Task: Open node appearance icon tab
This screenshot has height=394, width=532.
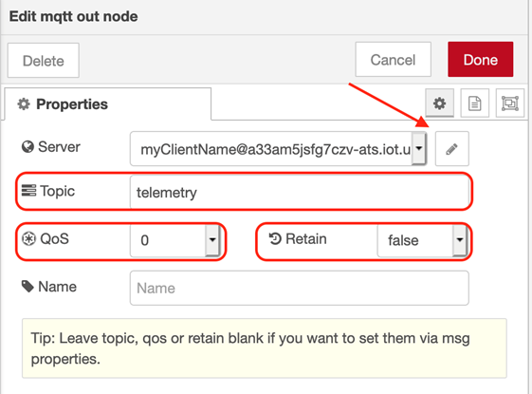Action: (510, 103)
